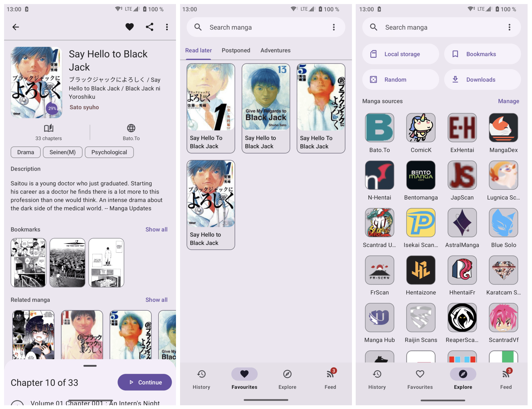Open Explore tab in Favourites screen
532x409 pixels.
pos(287,379)
